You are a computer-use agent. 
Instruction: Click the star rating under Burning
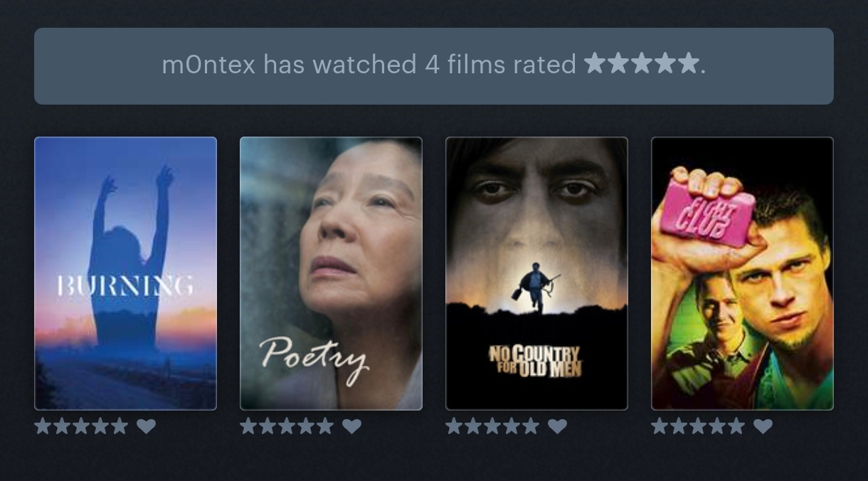click(x=81, y=426)
